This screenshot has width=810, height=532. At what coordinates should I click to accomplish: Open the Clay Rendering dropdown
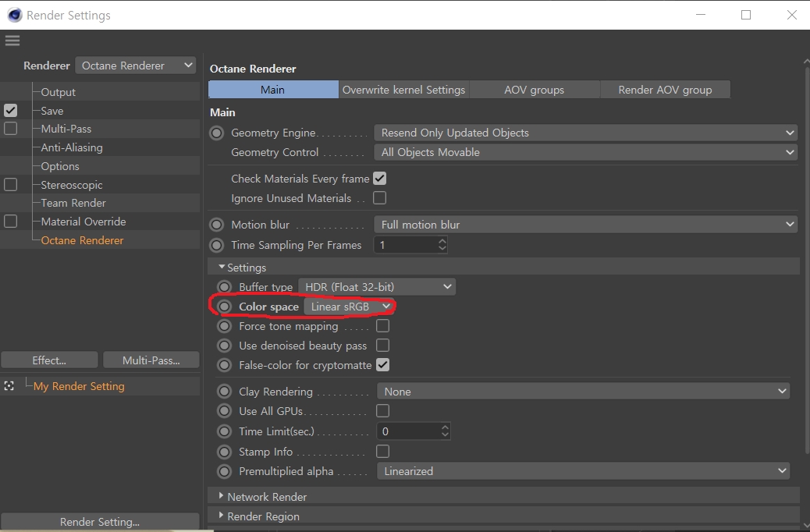pyautogui.click(x=583, y=392)
